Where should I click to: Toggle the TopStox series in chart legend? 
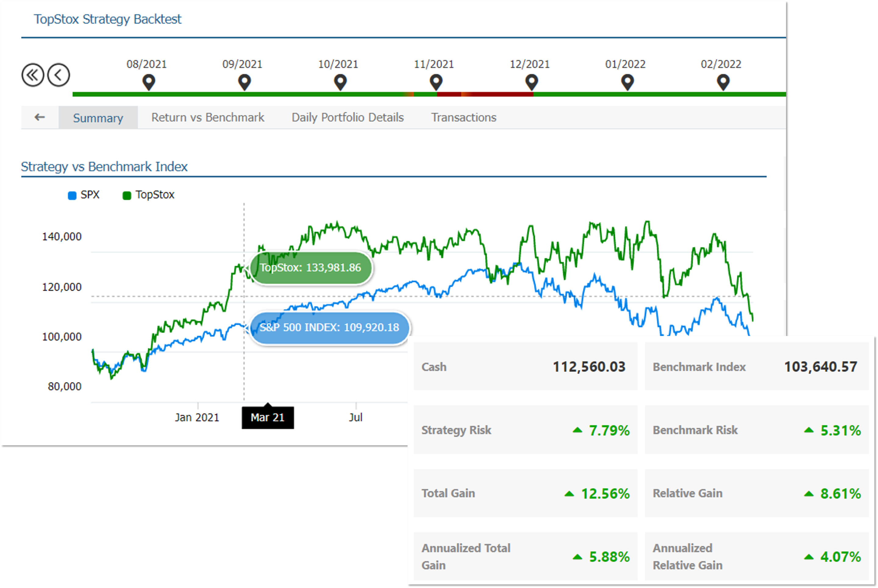(x=148, y=195)
